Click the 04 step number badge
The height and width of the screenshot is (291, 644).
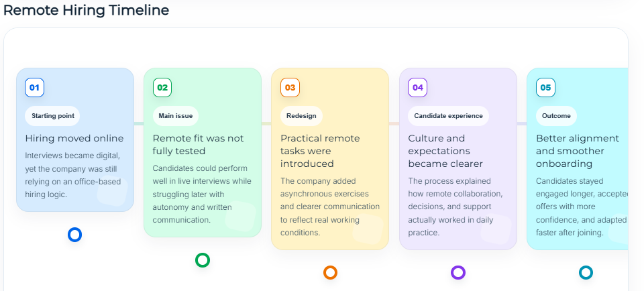tap(418, 87)
